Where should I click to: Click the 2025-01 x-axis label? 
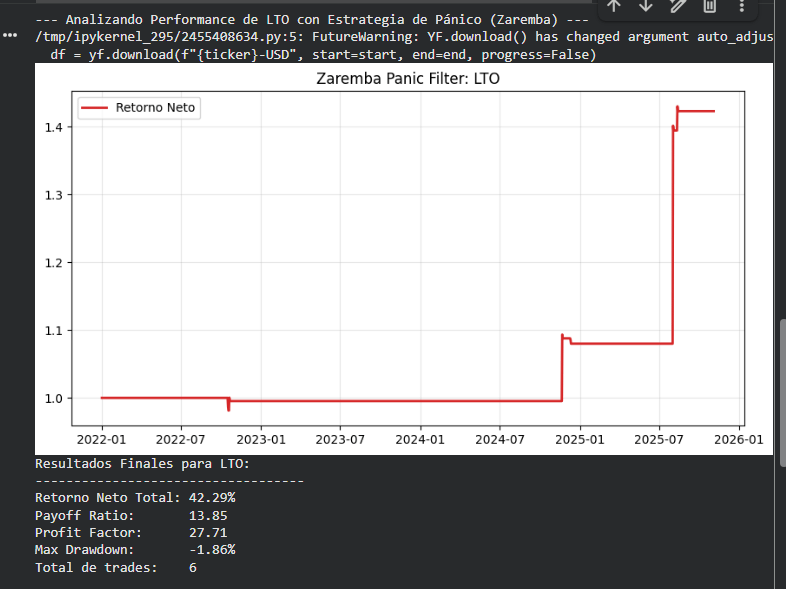coord(580,440)
